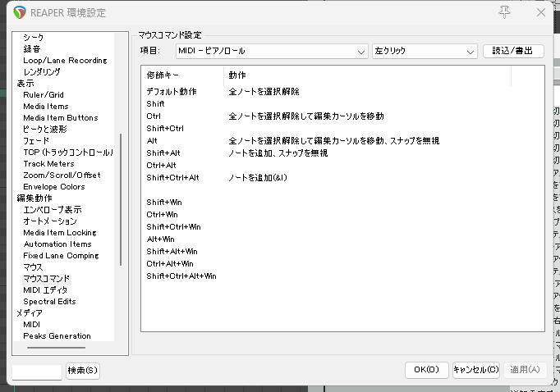Viewport: 560px width, 392px height.
Task: Open Media Items settings page
Action: point(46,107)
